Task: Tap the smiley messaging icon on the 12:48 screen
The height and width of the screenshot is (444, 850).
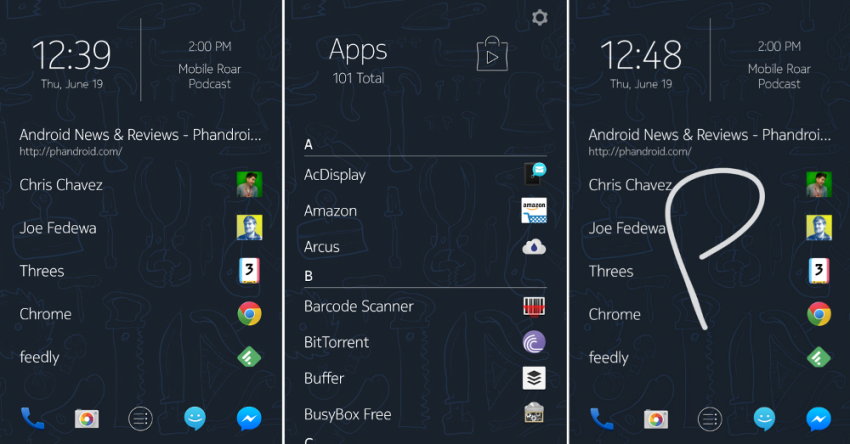Action: click(x=764, y=418)
